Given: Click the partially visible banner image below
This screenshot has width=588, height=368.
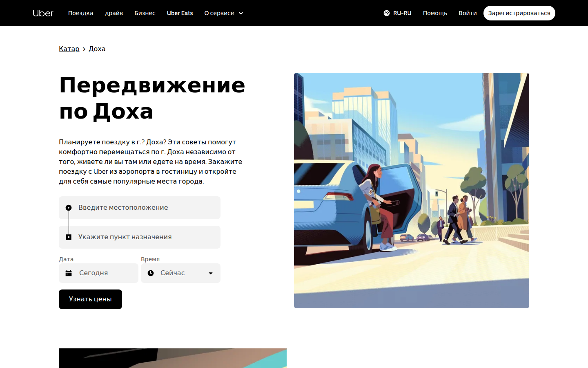Looking at the screenshot, I should [173, 358].
